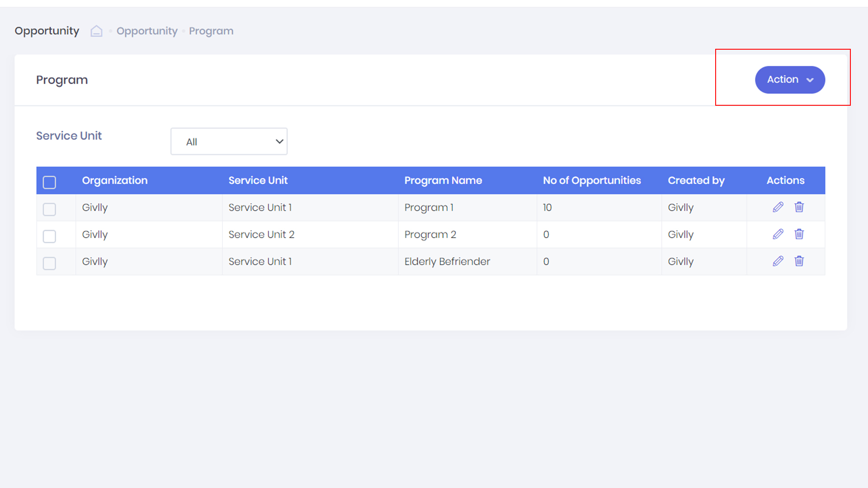Delete Program 1 with trash icon
Screen dimensions: 868x488
tap(799, 207)
